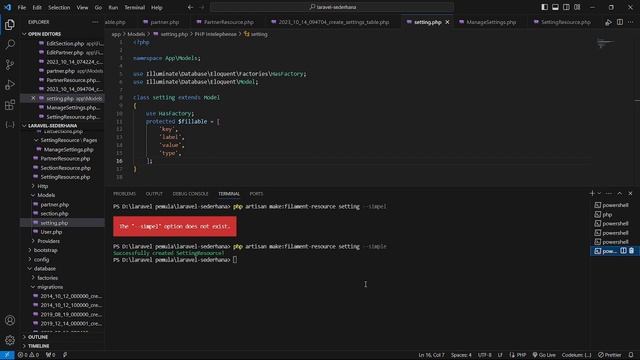Click the ports forwarded indicator in status bar
The height and width of the screenshot is (360, 640).
click(51, 355)
